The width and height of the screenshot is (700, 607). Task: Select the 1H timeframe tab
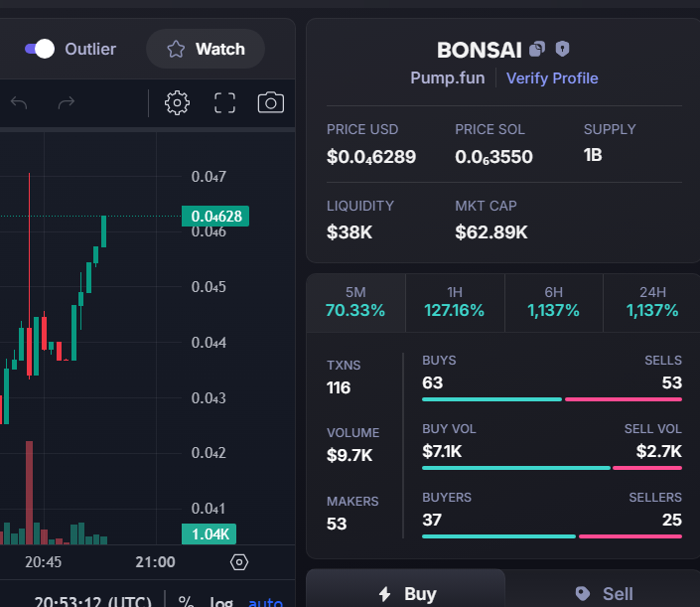(455, 302)
